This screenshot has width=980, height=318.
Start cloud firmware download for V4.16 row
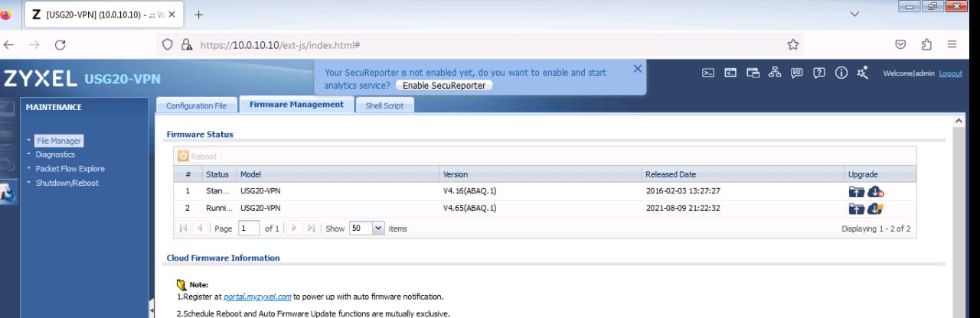[x=876, y=191]
